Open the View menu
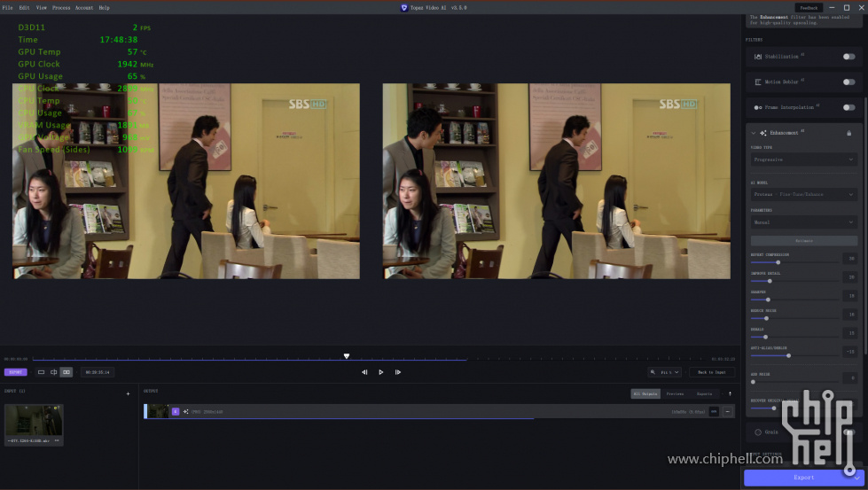 [x=42, y=8]
